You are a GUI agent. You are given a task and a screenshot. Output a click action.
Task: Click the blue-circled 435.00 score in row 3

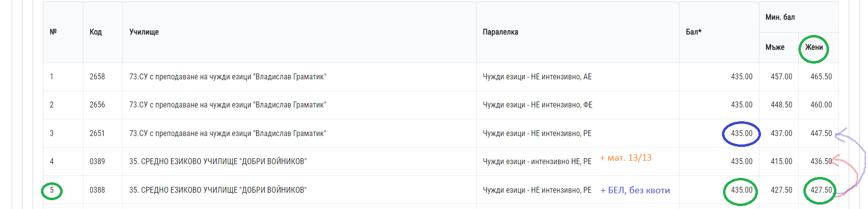click(742, 134)
